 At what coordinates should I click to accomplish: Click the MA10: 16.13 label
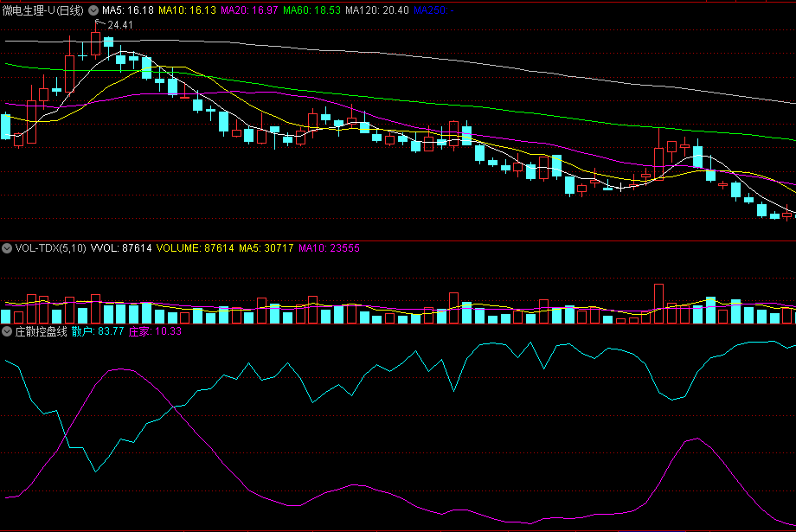tap(188, 10)
